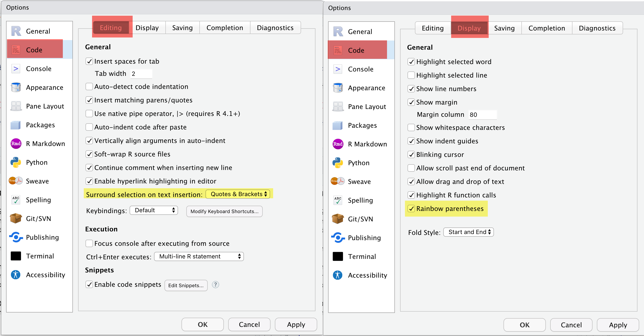644x336 pixels.
Task: Click Accessibility icon in right Options sidebar
Action: click(338, 275)
